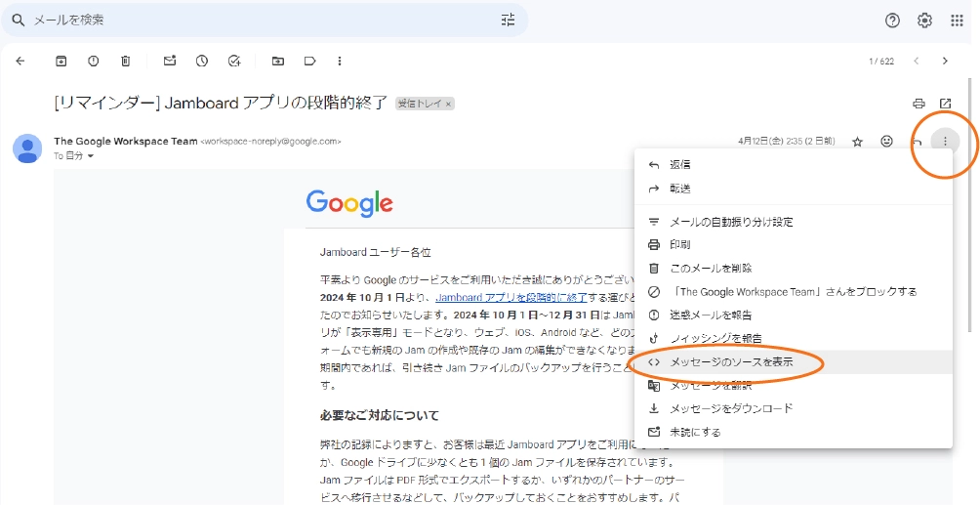Click the report spam toolbar icon
The width and height of the screenshot is (980, 505).
(x=93, y=61)
